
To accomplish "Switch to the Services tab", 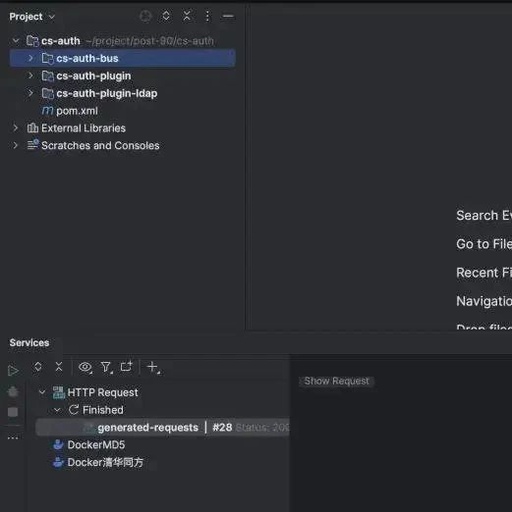I will click(x=29, y=343).
